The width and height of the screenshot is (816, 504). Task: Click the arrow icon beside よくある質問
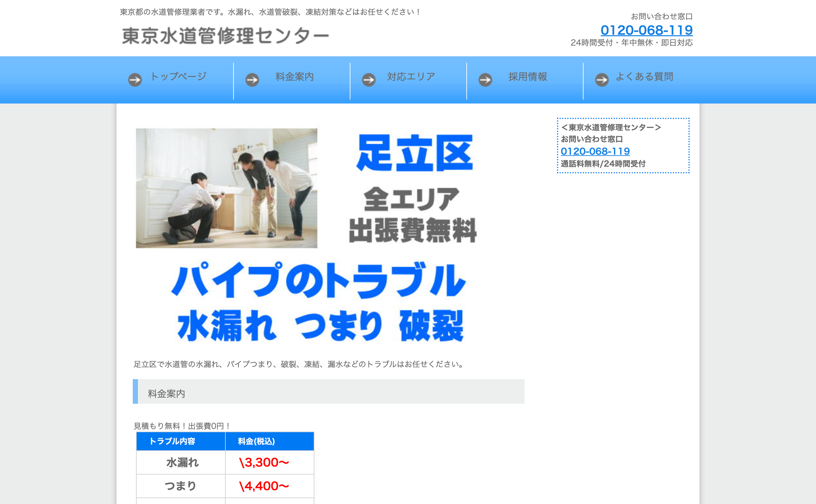(x=602, y=80)
